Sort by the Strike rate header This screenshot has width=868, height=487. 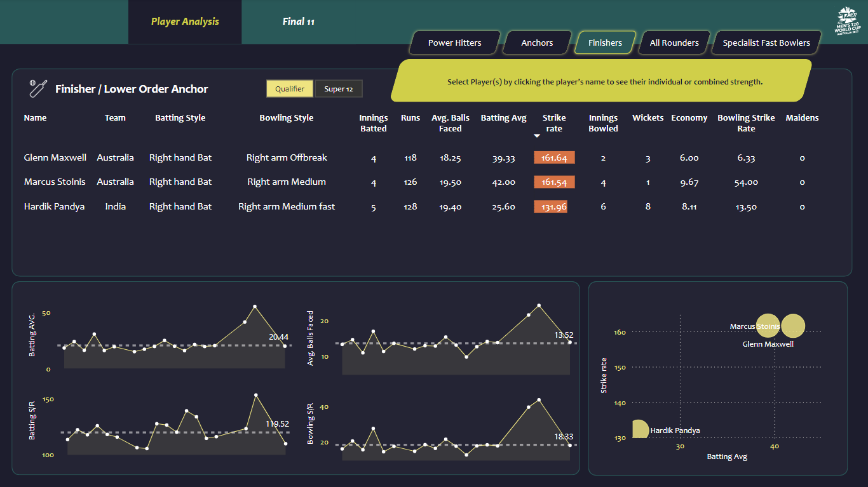point(554,123)
